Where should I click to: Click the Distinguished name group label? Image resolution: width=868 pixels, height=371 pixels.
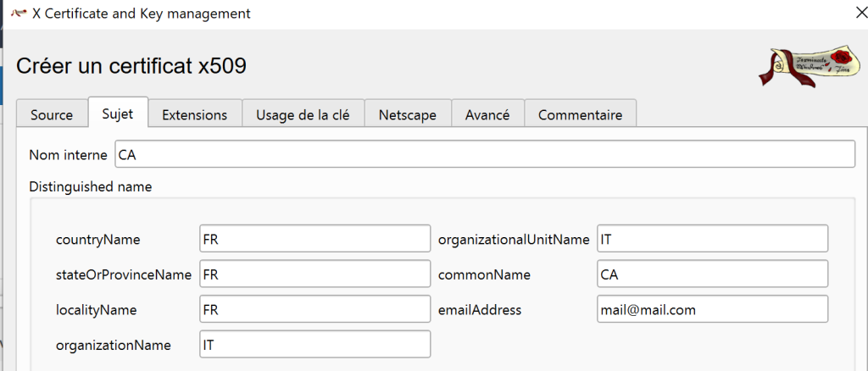tap(91, 186)
